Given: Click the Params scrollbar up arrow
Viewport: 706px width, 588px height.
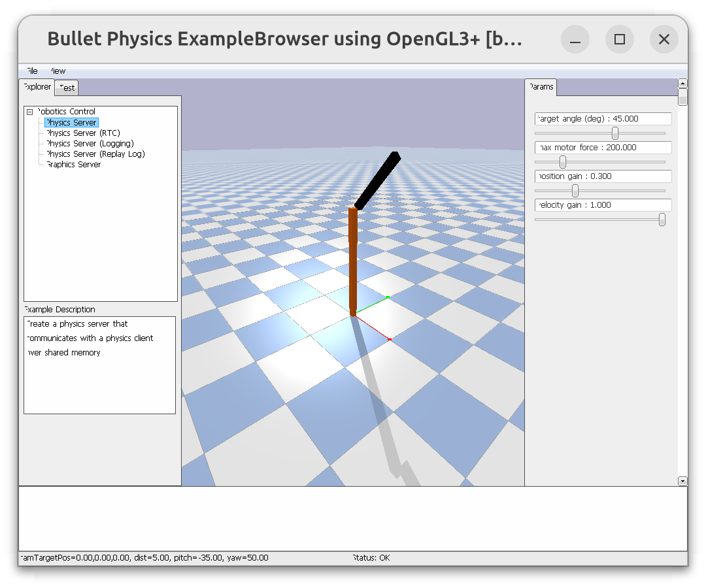Looking at the screenshot, I should pyautogui.click(x=682, y=84).
